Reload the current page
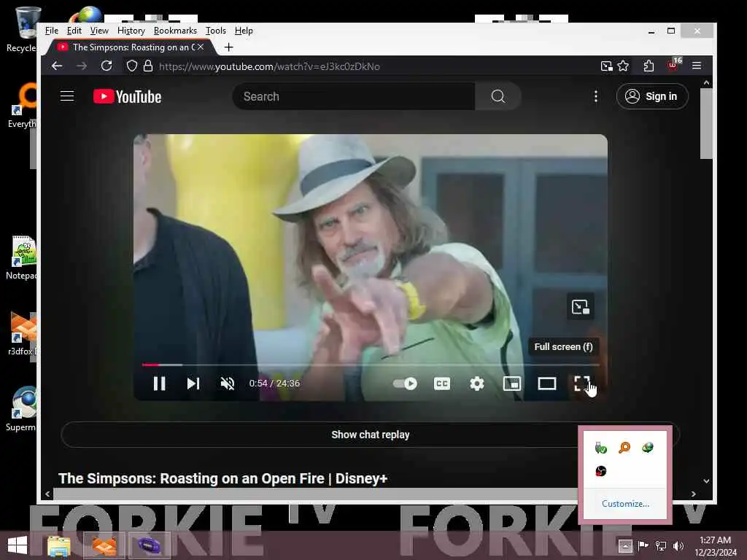This screenshot has width=747, height=560. [x=107, y=66]
